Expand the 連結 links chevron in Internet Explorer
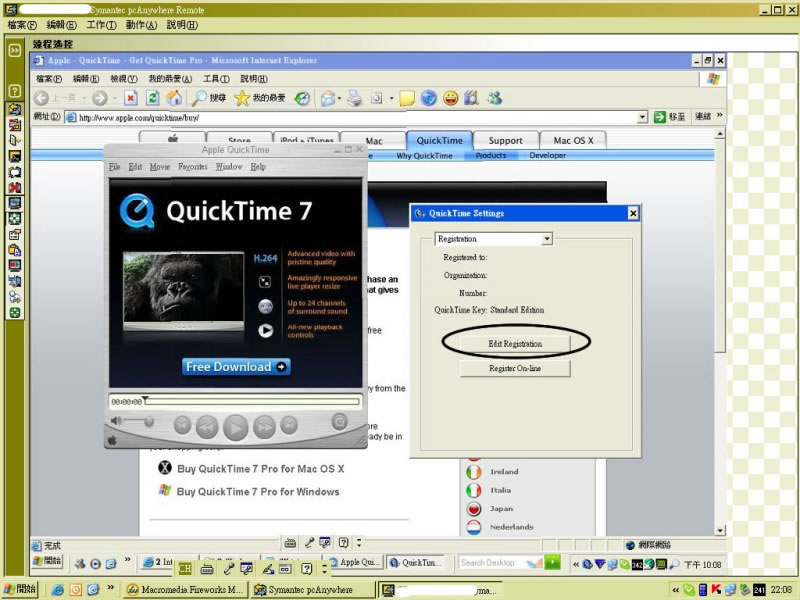 click(x=719, y=115)
